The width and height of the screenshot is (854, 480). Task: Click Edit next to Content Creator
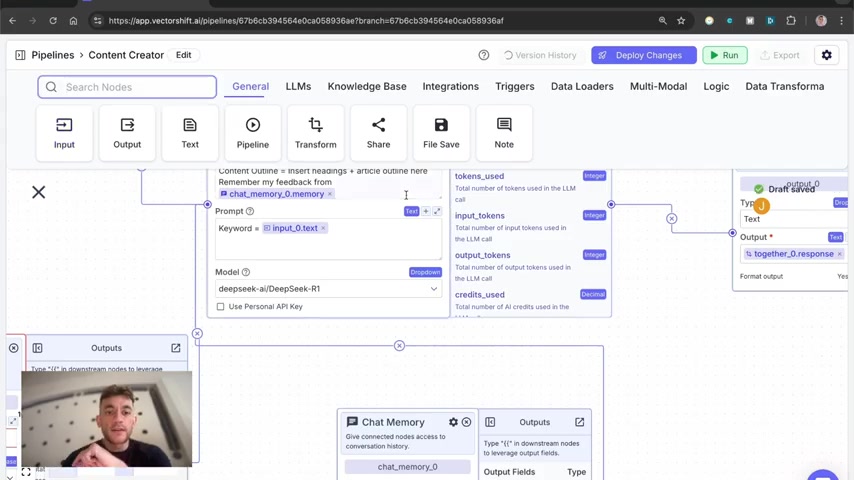pyautogui.click(x=184, y=55)
